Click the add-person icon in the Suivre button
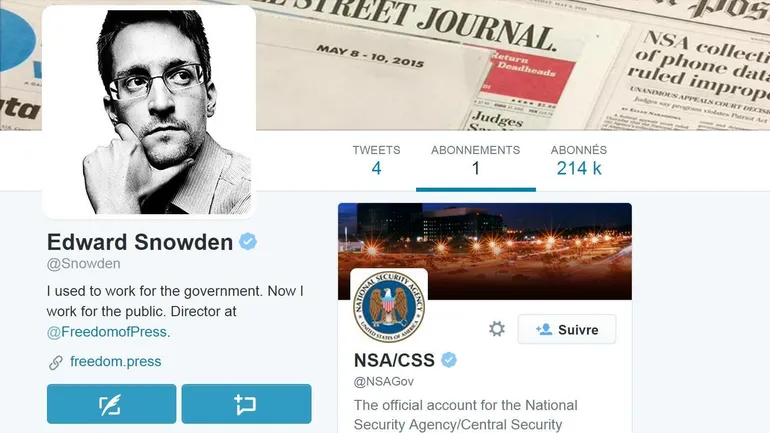Screen dimensions: 770x433 coord(544,329)
